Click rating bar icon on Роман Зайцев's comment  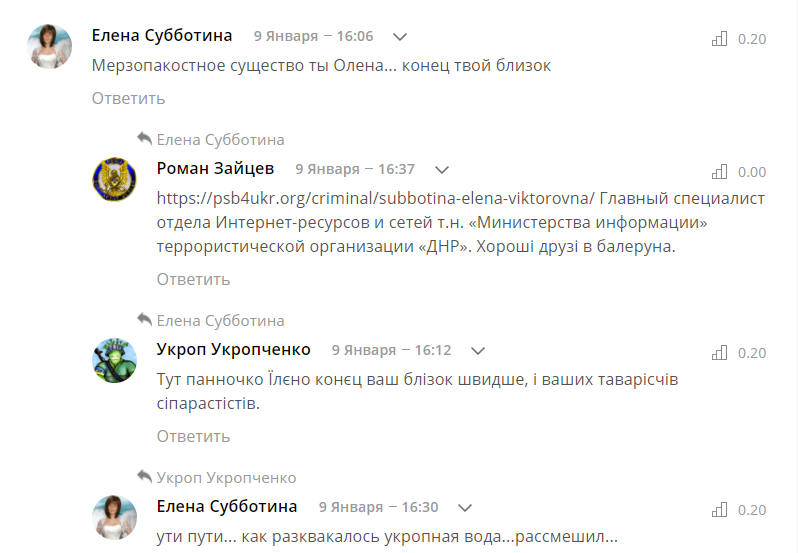coord(718,172)
